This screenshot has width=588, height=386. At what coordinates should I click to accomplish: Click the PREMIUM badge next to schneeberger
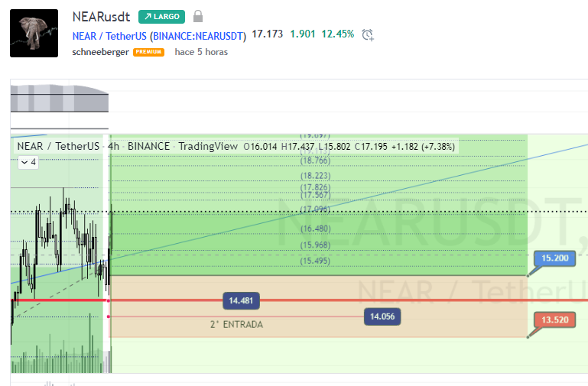148,52
